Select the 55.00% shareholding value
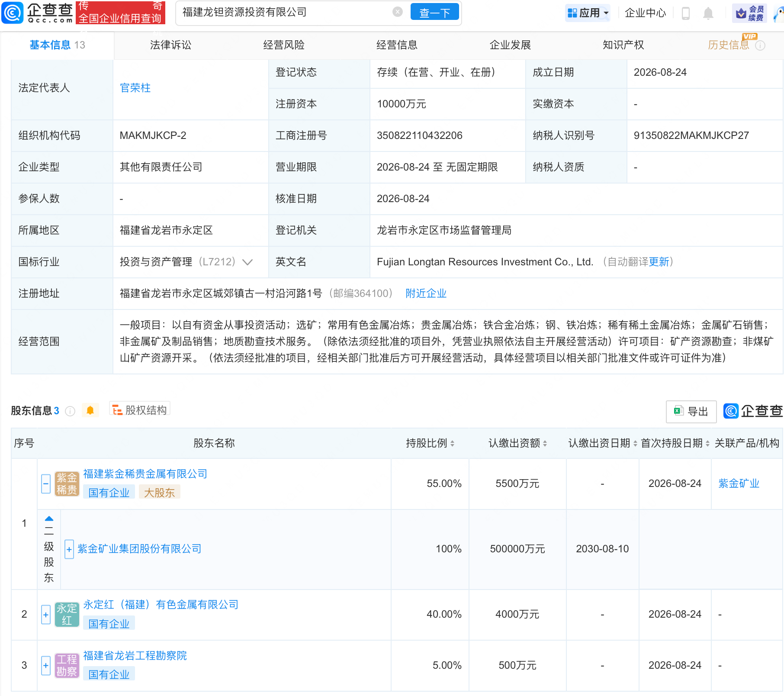This screenshot has height=696, width=784. 444,483
